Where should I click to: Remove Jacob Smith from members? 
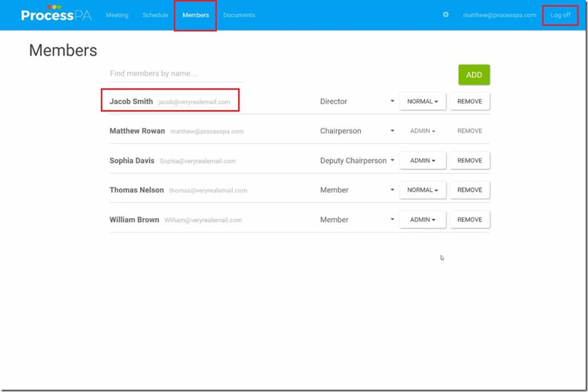pos(470,101)
